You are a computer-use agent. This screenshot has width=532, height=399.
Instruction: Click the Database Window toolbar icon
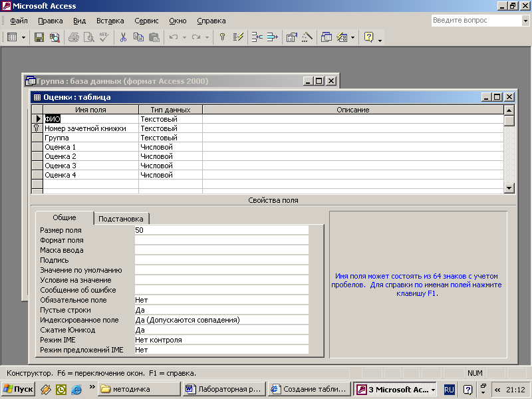(x=326, y=37)
